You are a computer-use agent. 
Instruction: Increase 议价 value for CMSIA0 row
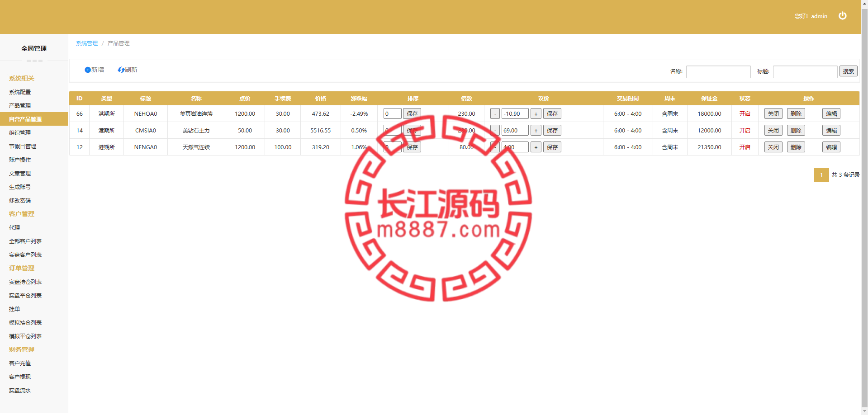click(x=536, y=130)
